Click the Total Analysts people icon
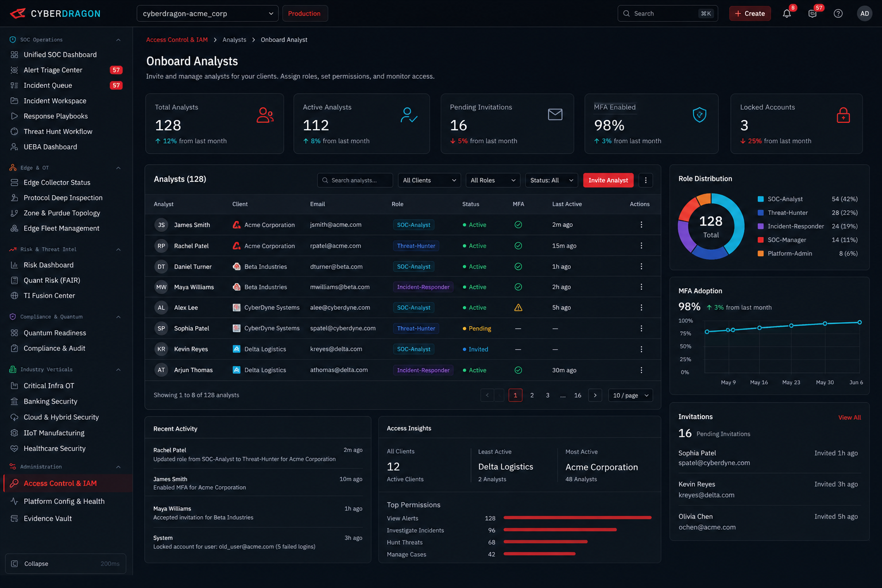 click(x=265, y=115)
